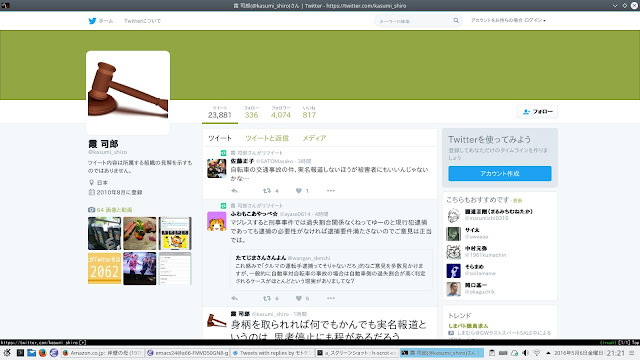Open the quoted tweet by たてじまさんさんよん
This screenshot has width=640, height=360.
pyautogui.click(x=331, y=270)
